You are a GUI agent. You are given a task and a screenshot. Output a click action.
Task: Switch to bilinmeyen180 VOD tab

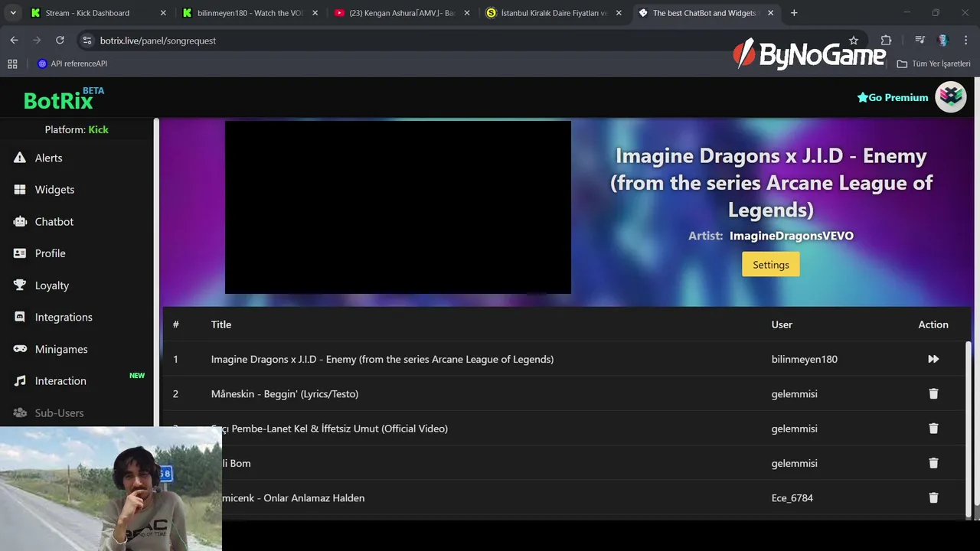[x=250, y=13]
